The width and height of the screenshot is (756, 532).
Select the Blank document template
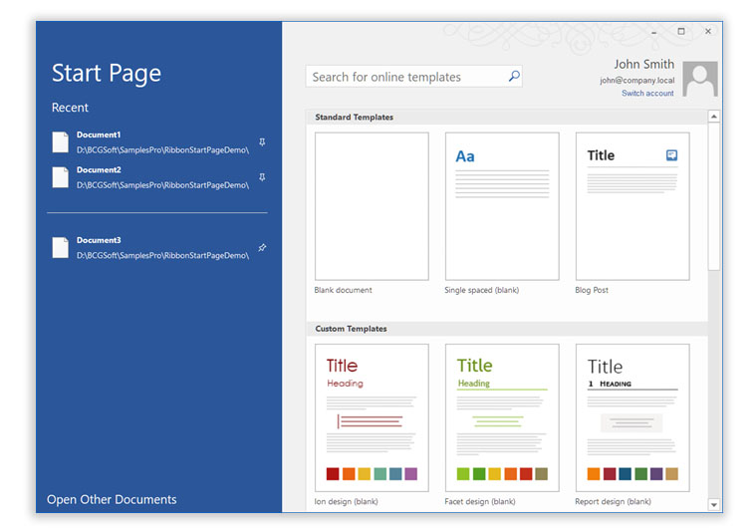[x=372, y=206]
